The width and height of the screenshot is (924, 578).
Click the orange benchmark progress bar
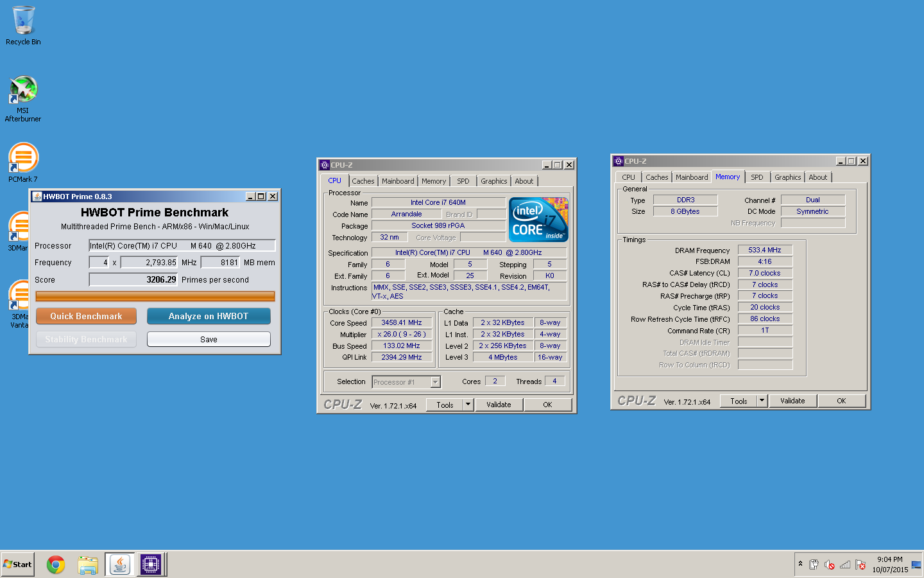[155, 296]
